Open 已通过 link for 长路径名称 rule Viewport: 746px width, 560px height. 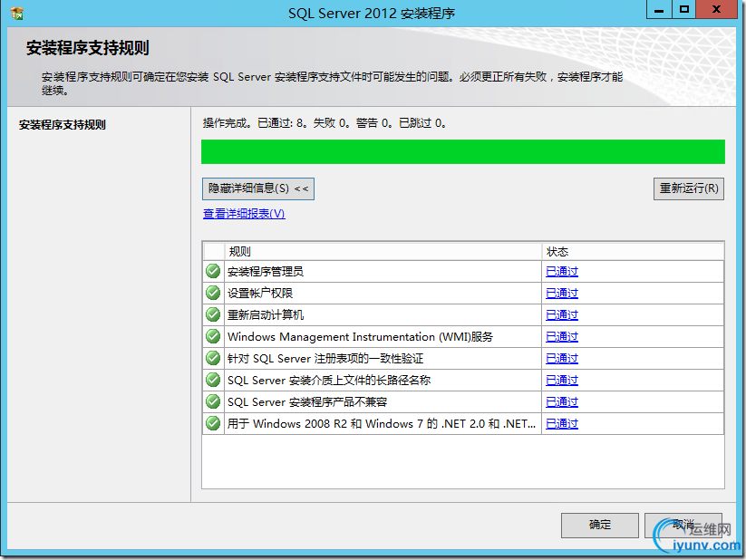[562, 381]
